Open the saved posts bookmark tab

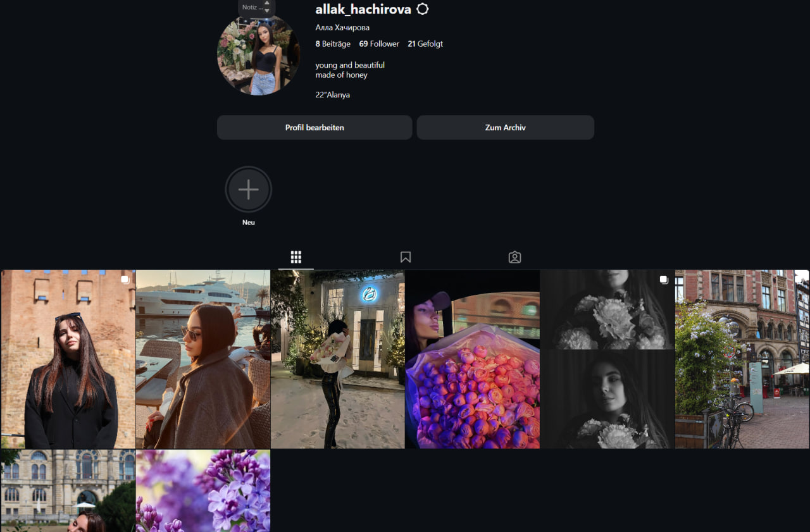(406, 257)
